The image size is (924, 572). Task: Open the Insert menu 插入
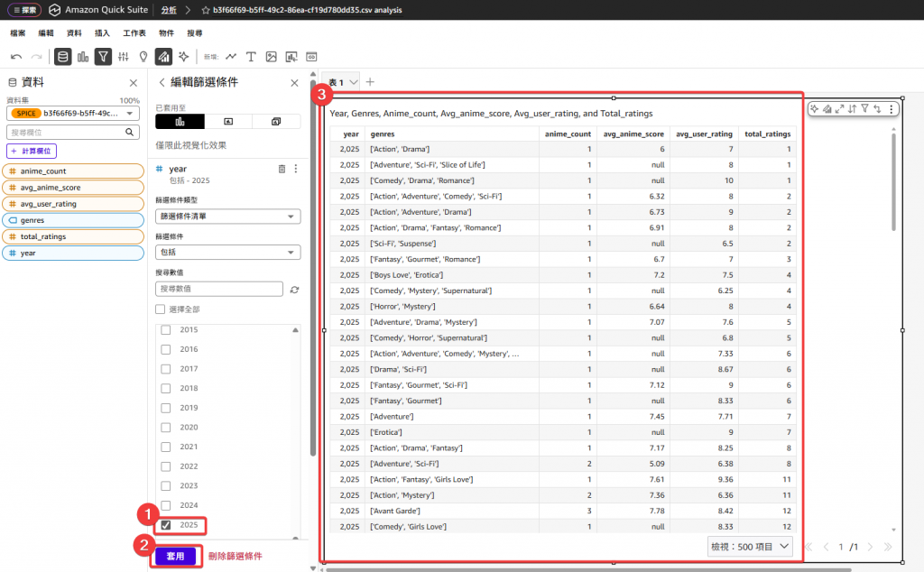tap(102, 33)
